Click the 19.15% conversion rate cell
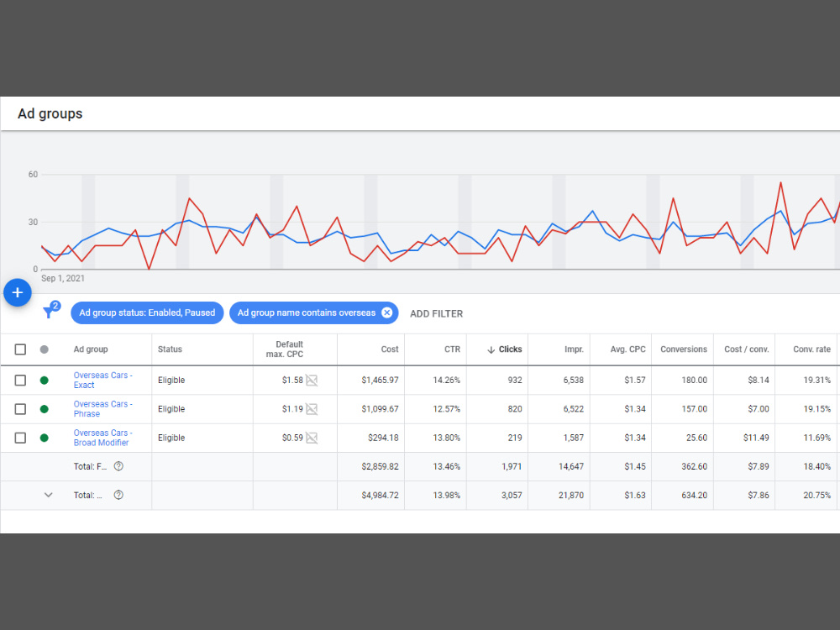This screenshot has width=840, height=630. (x=817, y=409)
